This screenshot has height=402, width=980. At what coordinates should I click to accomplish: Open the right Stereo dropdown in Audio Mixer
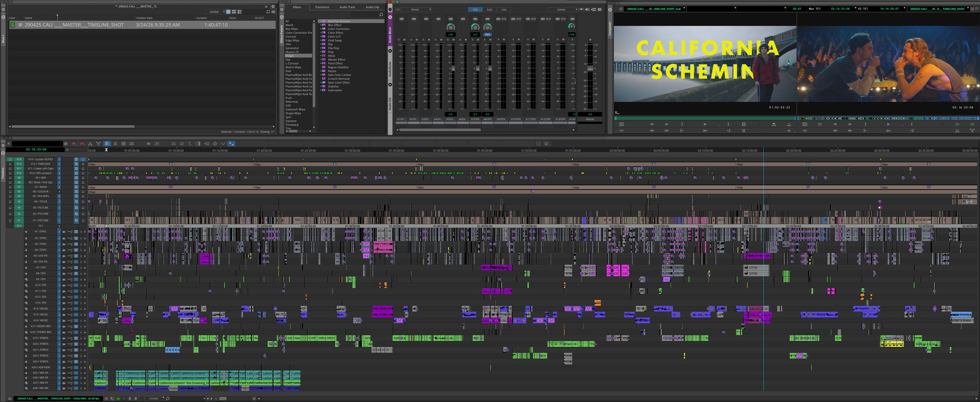(563, 9)
